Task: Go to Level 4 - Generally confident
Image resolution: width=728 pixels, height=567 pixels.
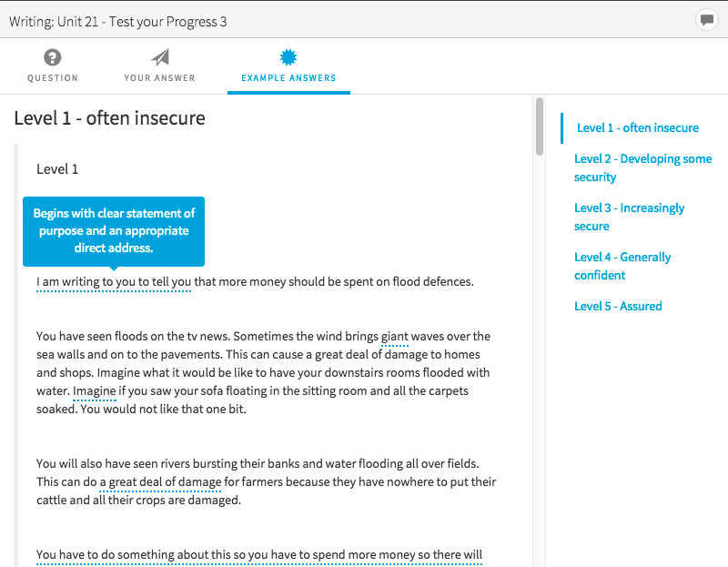Action: [622, 266]
